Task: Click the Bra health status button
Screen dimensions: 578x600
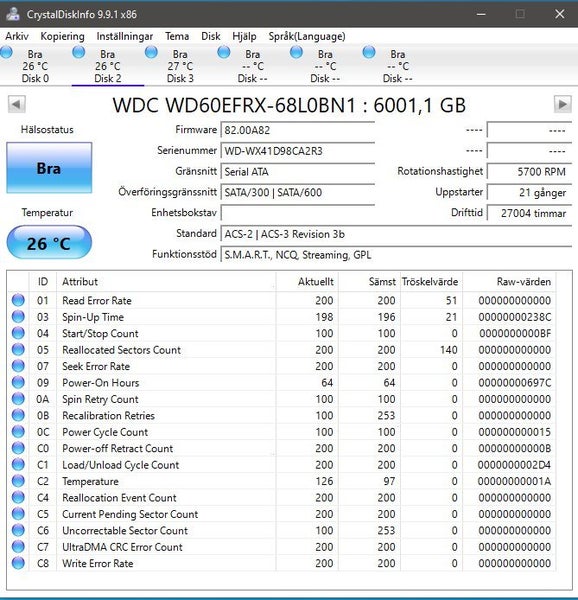Action: [49, 168]
